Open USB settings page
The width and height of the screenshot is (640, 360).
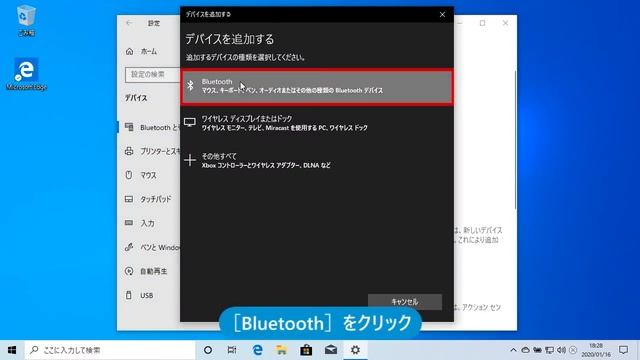[149, 295]
